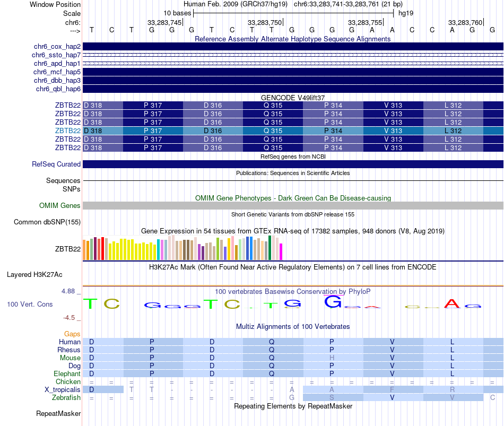Image resolution: width=504 pixels, height=426 pixels.
Task: Click the RefSeq Curated track label
Action: 56,164
